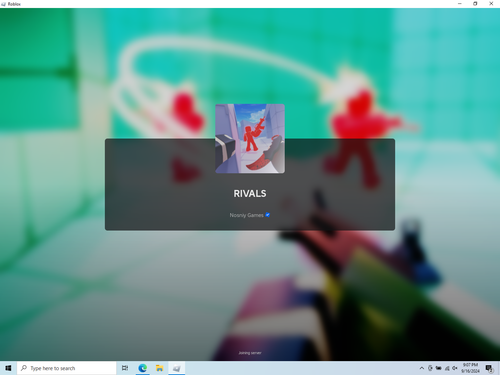Open the Windows Start menu
The width and height of the screenshot is (500, 375).
[8, 368]
